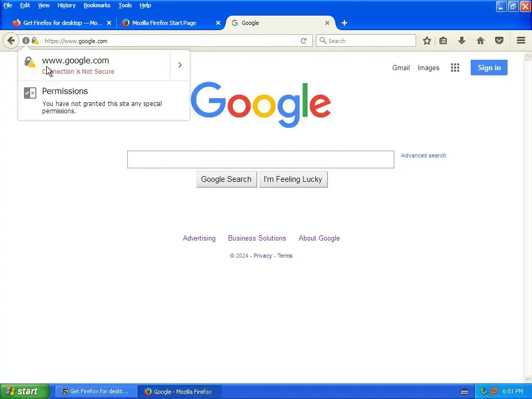Switch to Get Firefox for deskt... taskbar item
Viewport: 532px width, 399px height.
96,391
